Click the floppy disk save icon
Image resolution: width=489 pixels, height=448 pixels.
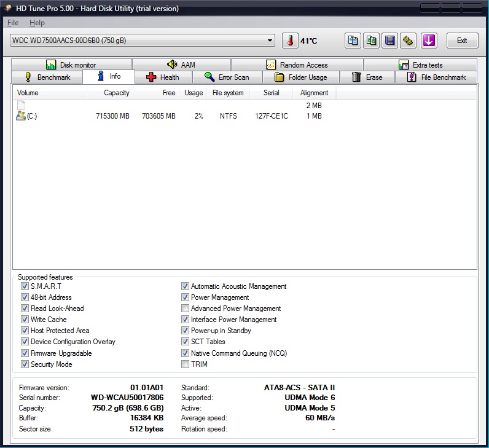[389, 41]
